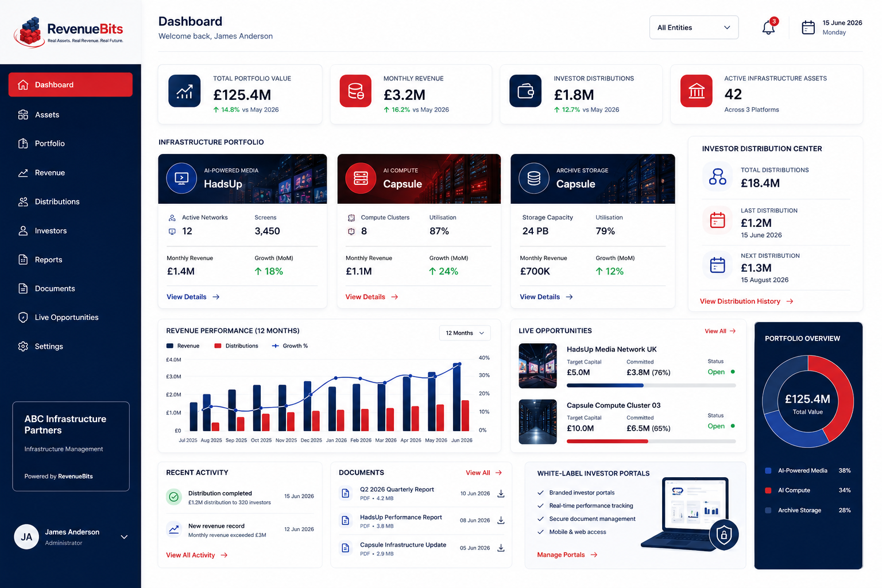Image resolution: width=882 pixels, height=588 pixels.
Task: Open the HadsUp Media Network UK thumbnail
Action: [537, 366]
